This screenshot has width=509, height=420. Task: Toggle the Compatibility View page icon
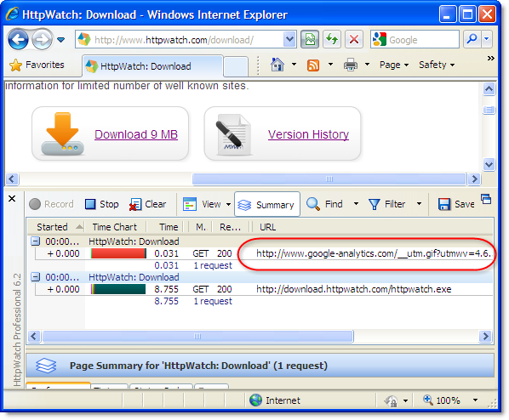click(x=310, y=40)
